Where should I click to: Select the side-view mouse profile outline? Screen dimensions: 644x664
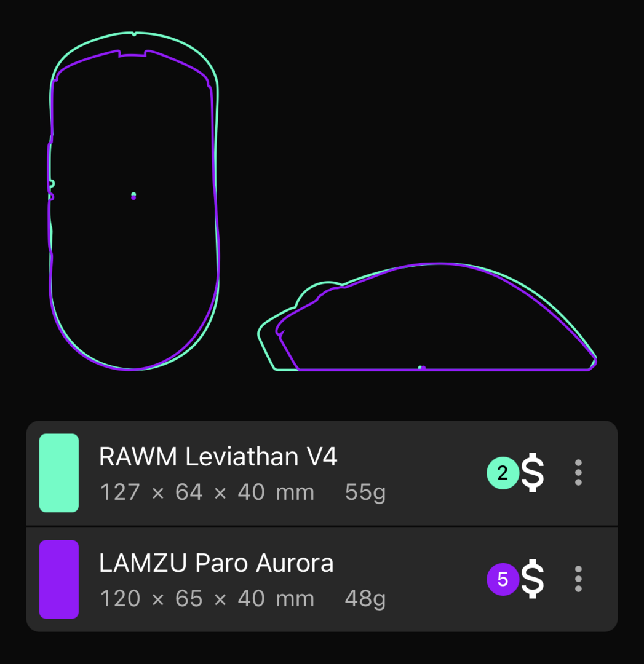(427, 317)
